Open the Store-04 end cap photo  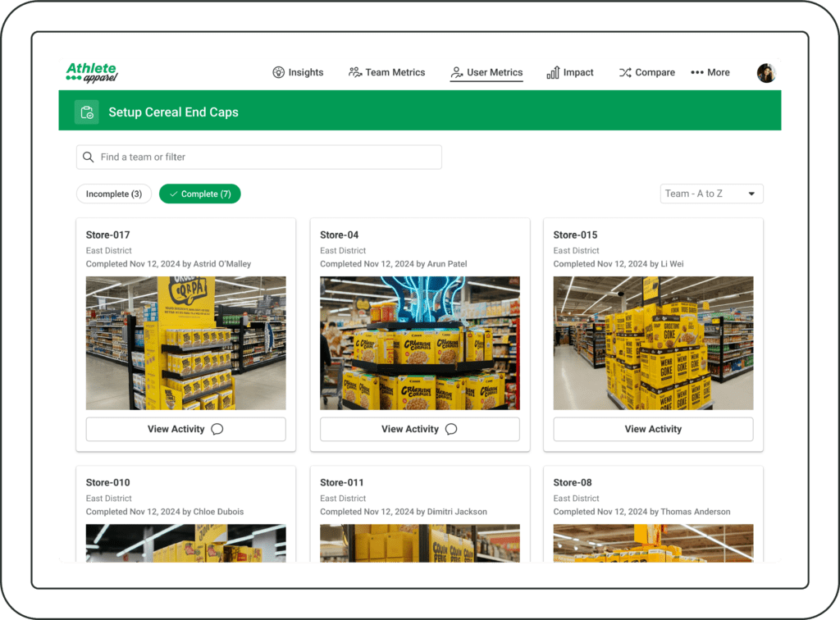pos(419,343)
